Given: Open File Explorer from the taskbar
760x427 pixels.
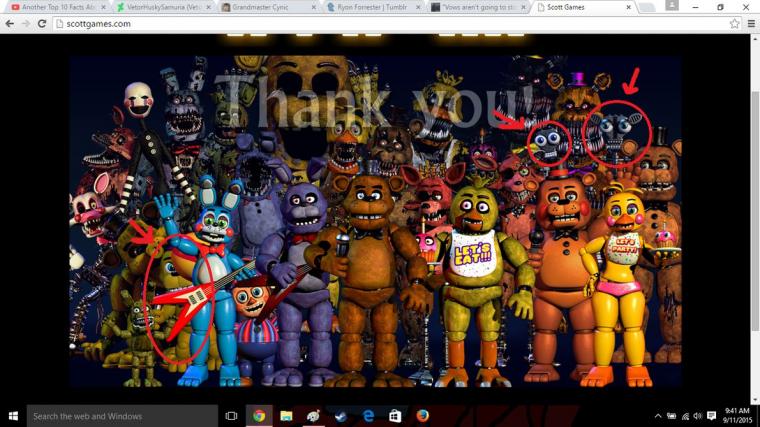Looking at the screenshot, I should 286,416.
